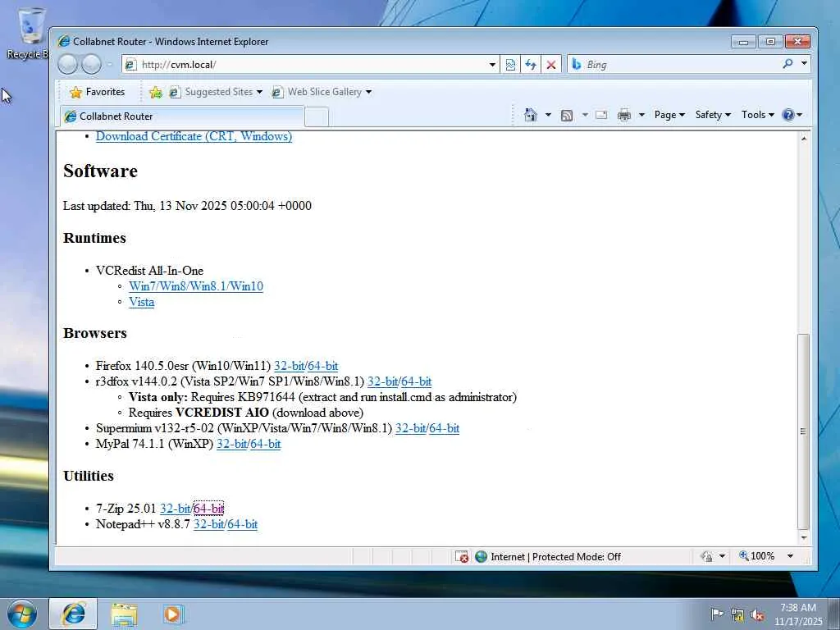Viewport: 840px width, 630px height.
Task: Expand the zoom level dropdown arrow
Action: (x=790, y=556)
